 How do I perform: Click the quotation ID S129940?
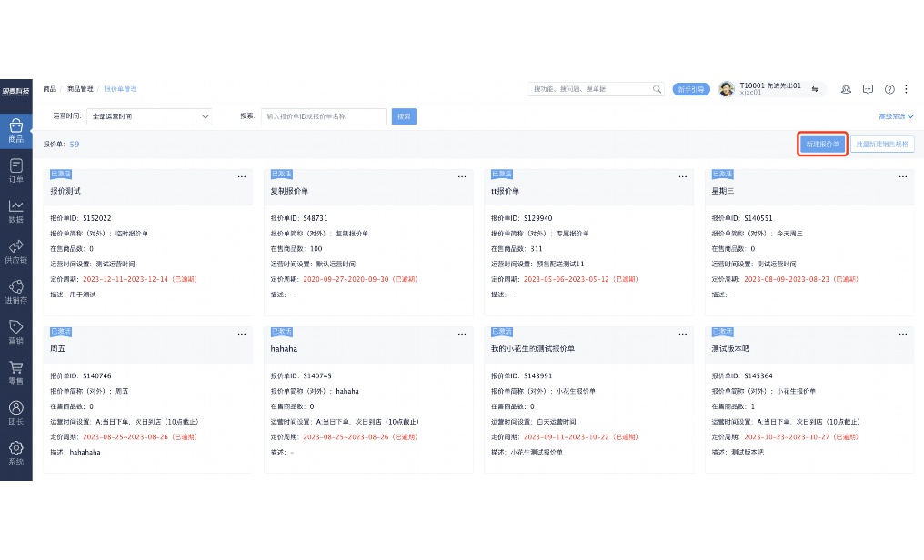(x=538, y=218)
